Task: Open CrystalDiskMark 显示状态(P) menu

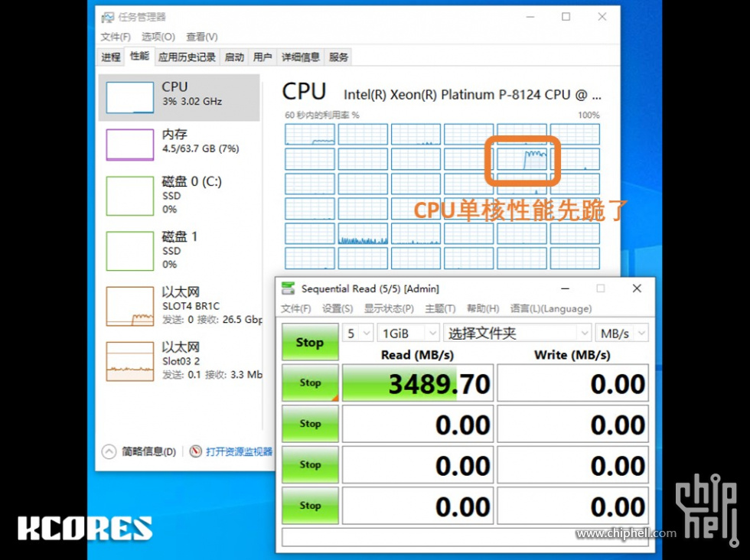Action: (389, 309)
